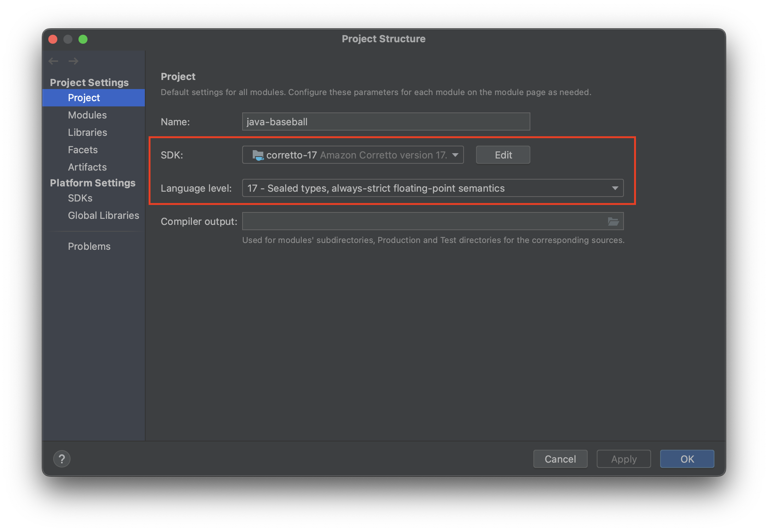Open help with the question mark icon
The image size is (768, 532).
[x=62, y=459]
